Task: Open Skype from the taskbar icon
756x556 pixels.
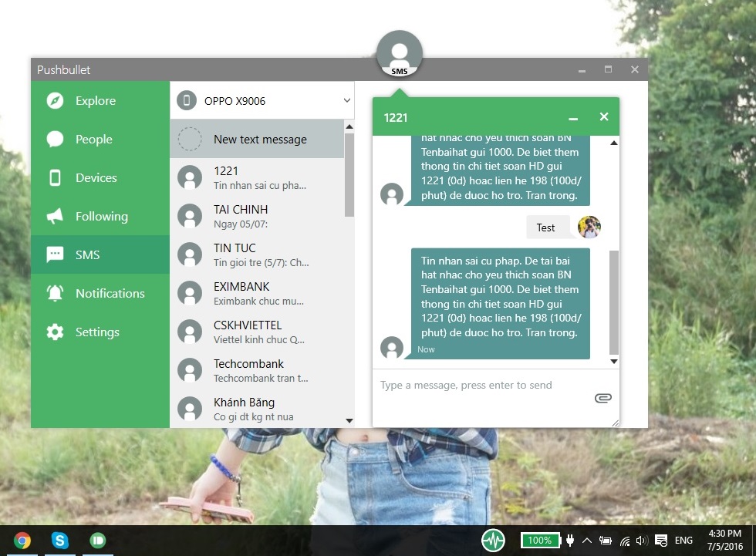Action: [59, 540]
